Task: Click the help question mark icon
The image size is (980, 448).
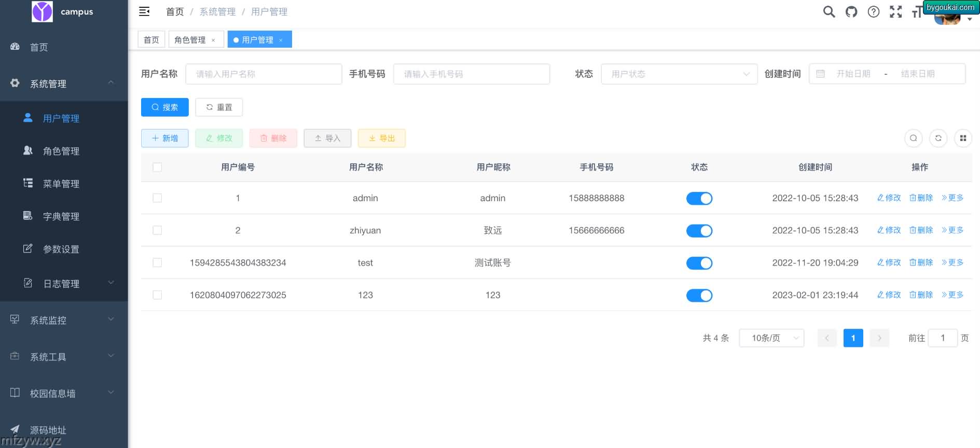Action: [874, 11]
